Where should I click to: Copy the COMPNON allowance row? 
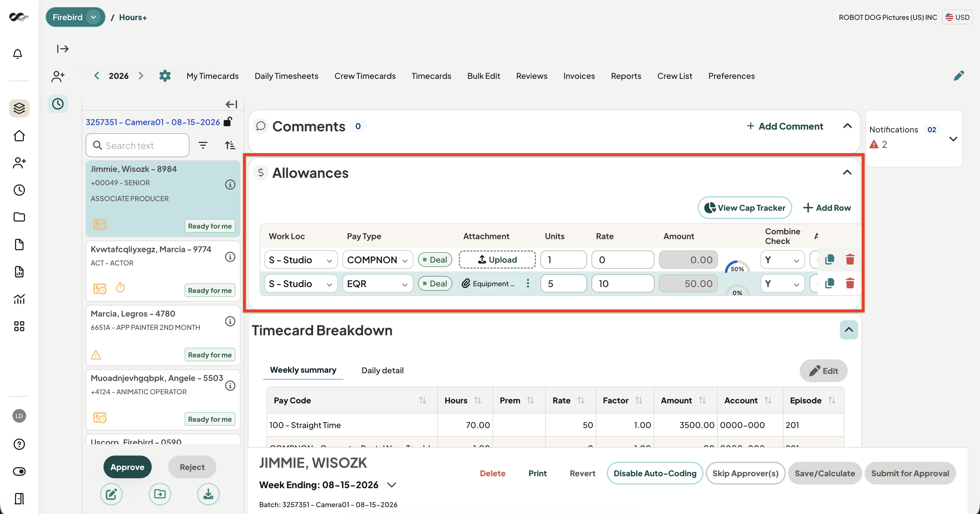[830, 260]
